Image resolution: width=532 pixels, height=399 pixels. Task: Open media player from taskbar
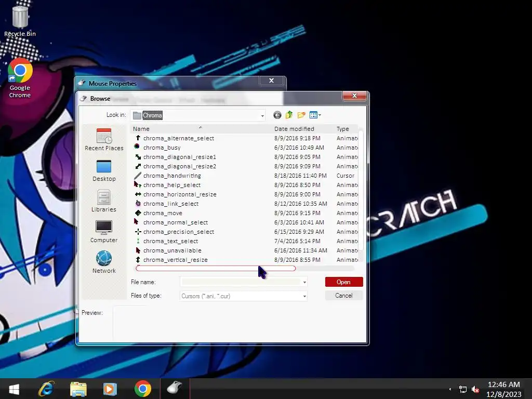110,389
